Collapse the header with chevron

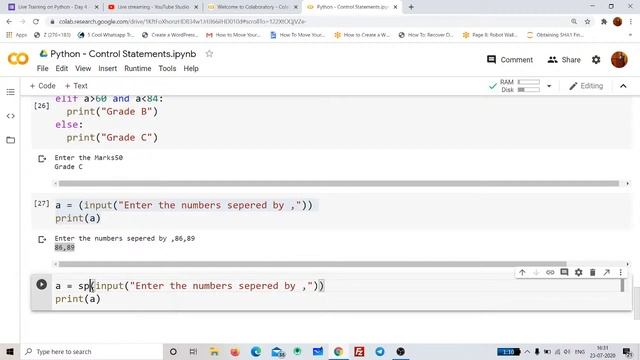623,86
